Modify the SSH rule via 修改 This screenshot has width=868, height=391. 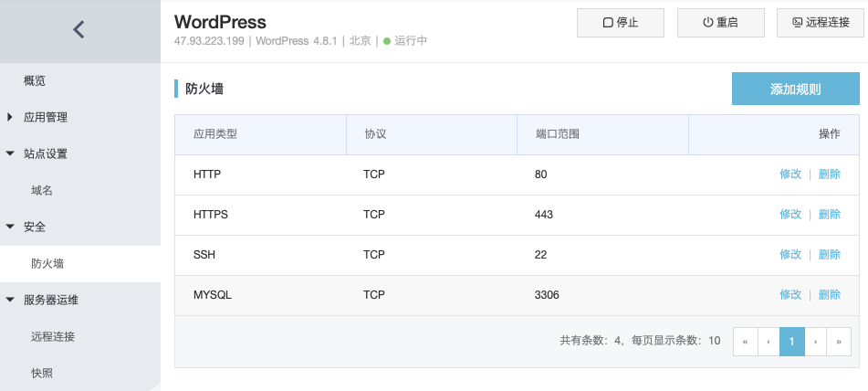790,255
